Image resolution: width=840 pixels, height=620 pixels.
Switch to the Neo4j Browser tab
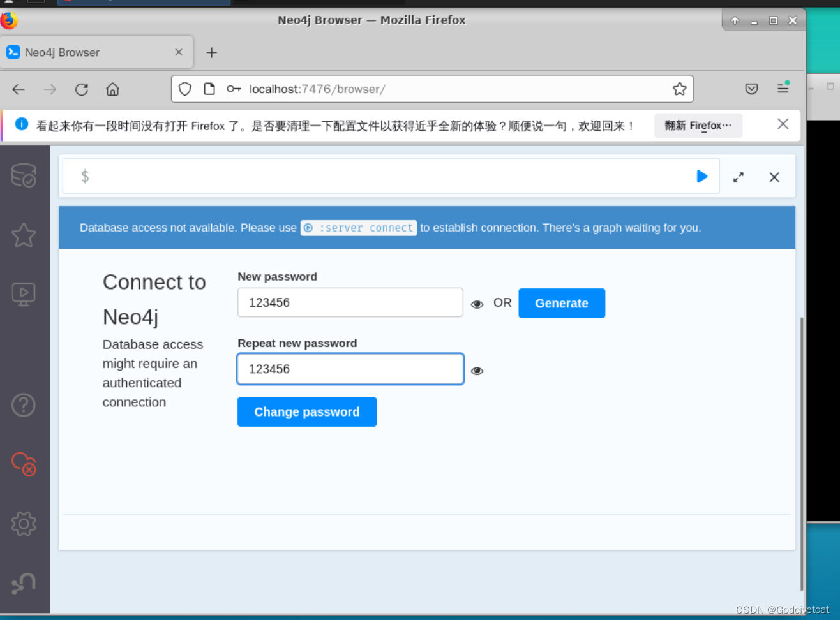88,52
